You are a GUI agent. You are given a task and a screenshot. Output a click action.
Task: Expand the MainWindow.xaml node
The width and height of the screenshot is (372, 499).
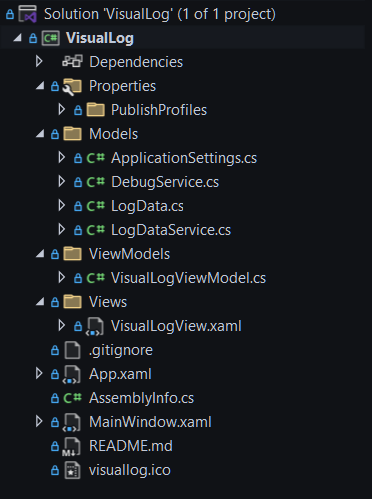click(39, 421)
